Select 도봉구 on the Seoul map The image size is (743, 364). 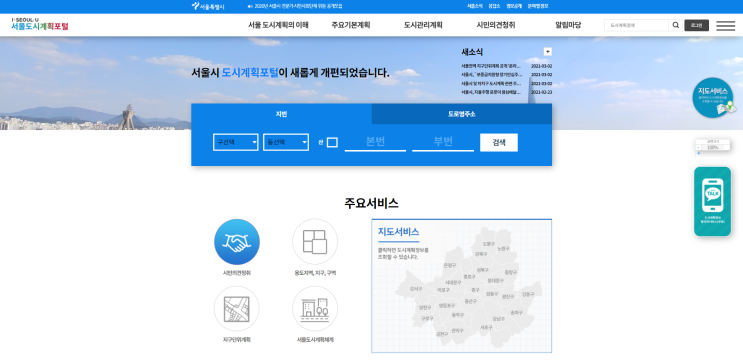pos(488,244)
